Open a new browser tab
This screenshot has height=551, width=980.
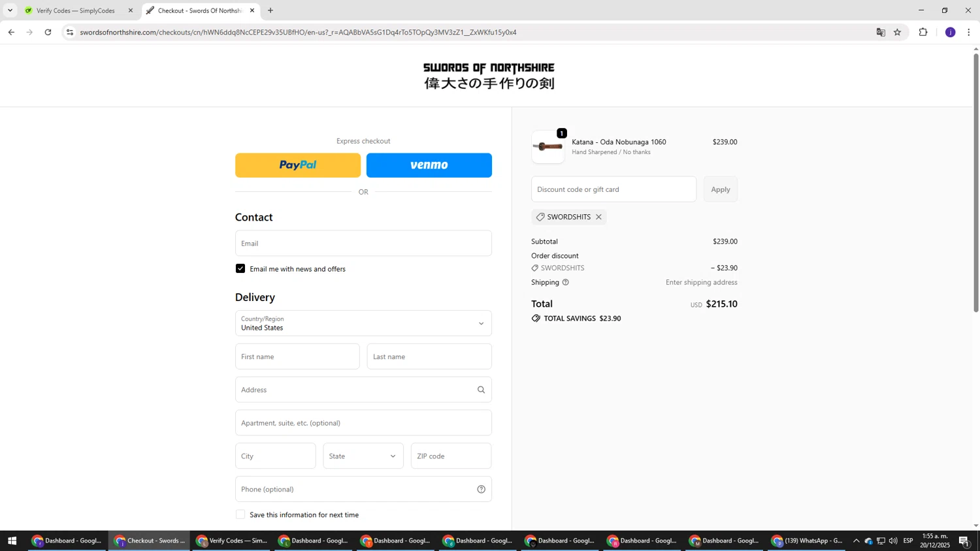click(x=270, y=10)
